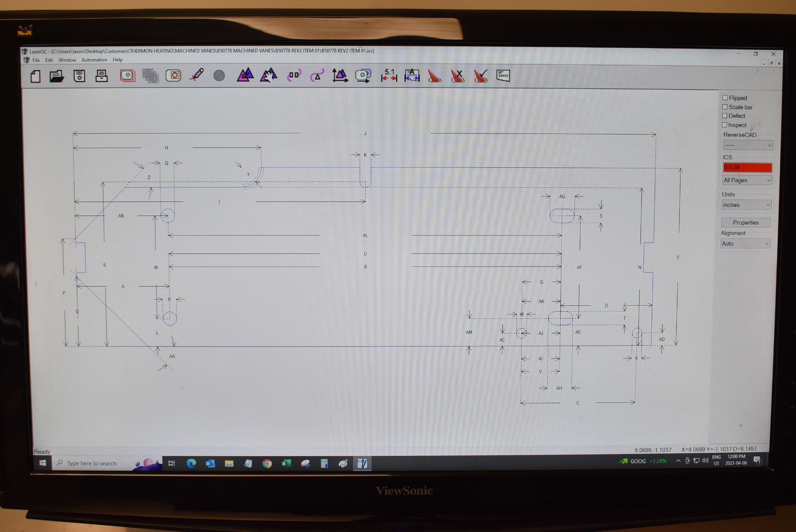
Task: Open the File menu
Action: tap(37, 60)
